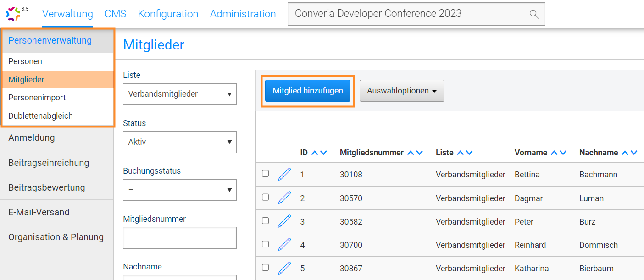Expand the Beitragseinreichung sidebar section
Viewport: 644px width, 280px height.
pos(49,163)
